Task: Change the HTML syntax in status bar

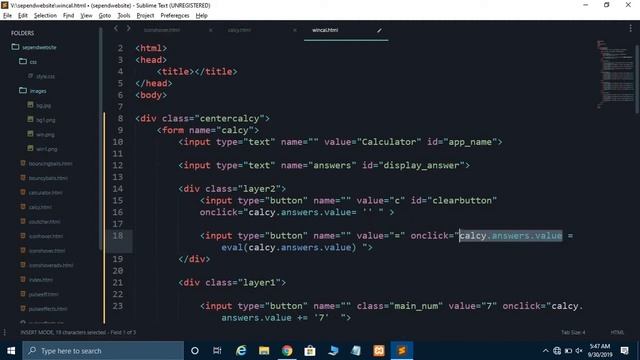Action: 617,332
